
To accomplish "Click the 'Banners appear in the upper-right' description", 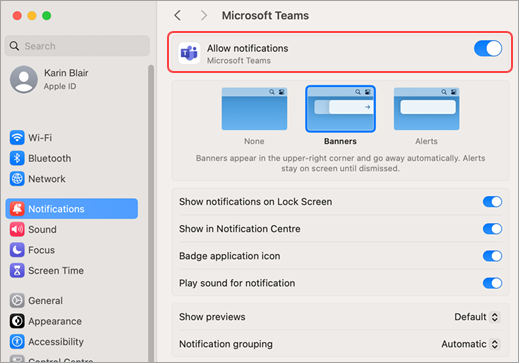I will (340, 163).
